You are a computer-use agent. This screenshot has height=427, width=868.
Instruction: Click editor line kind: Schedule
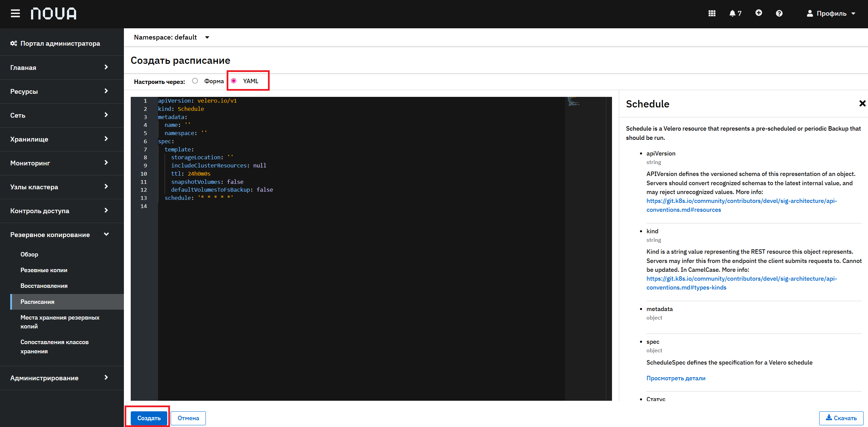point(181,109)
